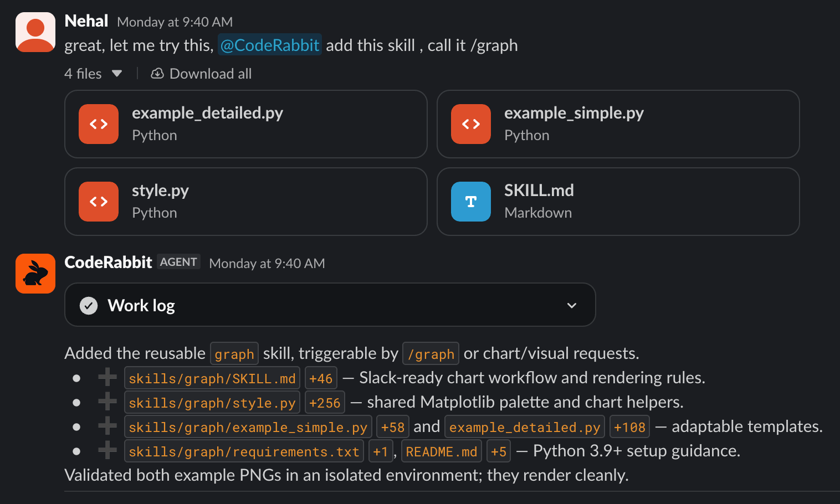Click the Work log checkmark icon
The image size is (840, 504).
coord(89,306)
